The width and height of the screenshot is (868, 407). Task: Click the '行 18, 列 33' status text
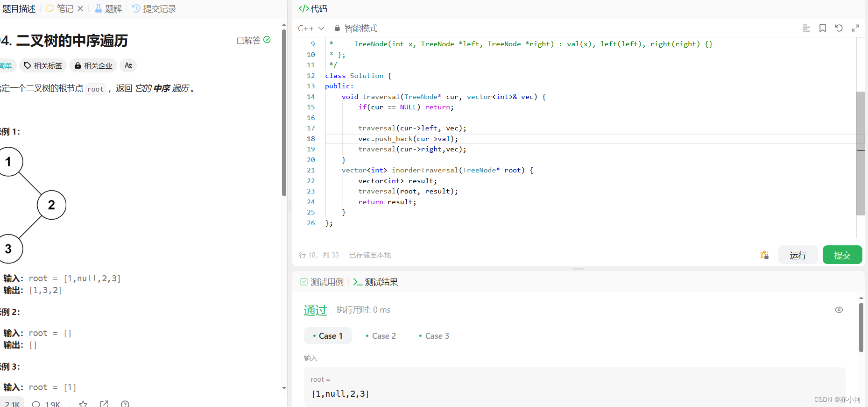(x=319, y=255)
